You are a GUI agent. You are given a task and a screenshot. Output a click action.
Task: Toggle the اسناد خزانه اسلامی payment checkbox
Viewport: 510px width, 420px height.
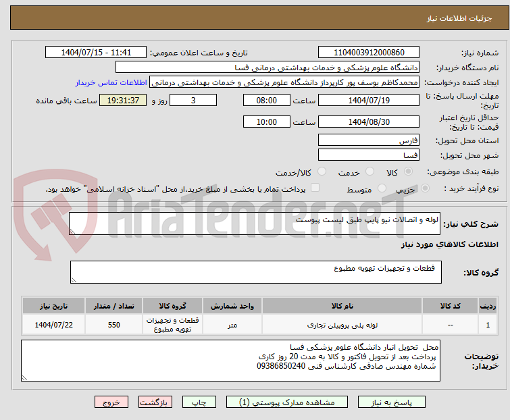(x=315, y=188)
